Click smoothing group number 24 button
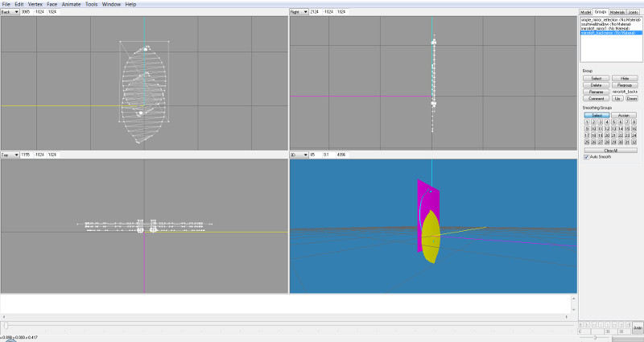 (x=634, y=136)
